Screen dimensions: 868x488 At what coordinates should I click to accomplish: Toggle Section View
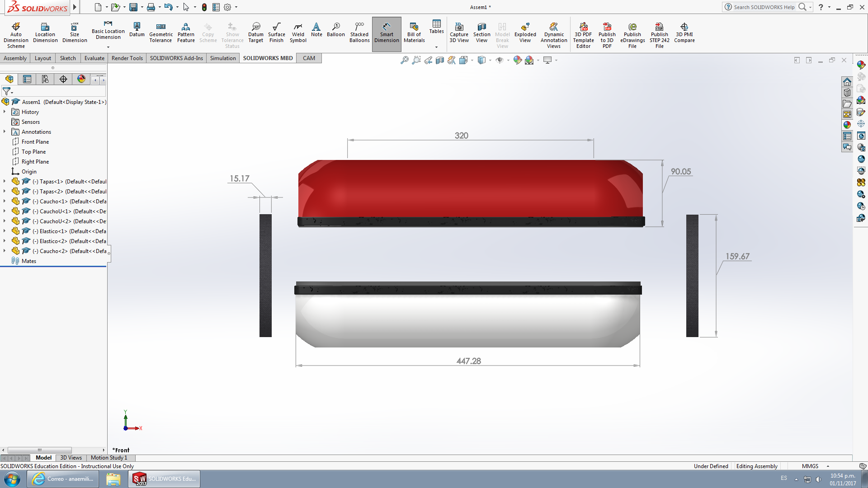pos(482,33)
